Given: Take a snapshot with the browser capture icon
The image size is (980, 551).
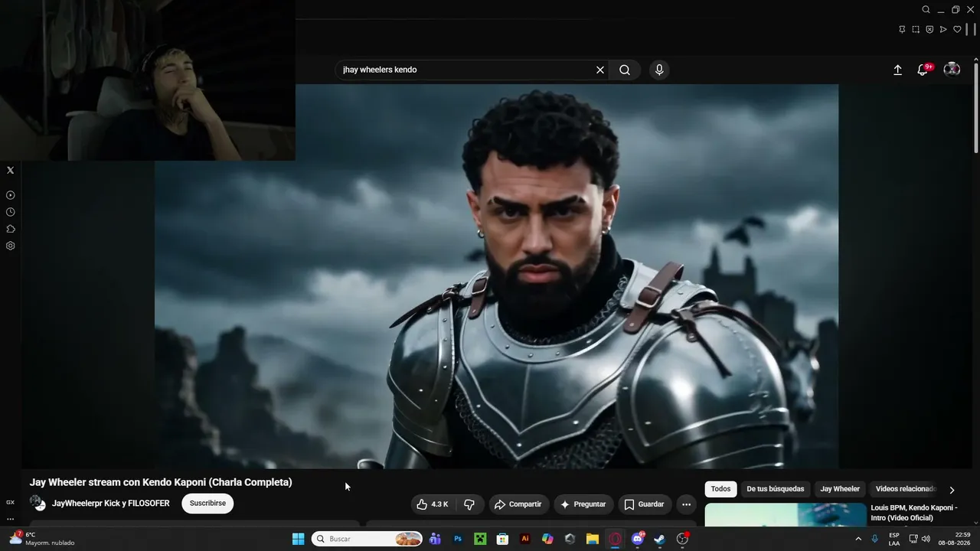Looking at the screenshot, I should [x=916, y=29].
